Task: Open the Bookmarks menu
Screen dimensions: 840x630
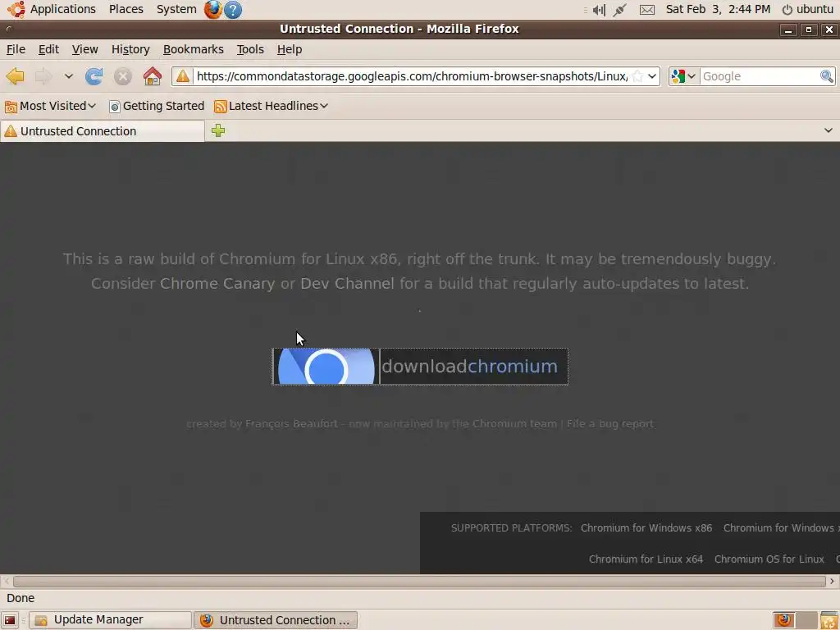Action: tap(193, 49)
